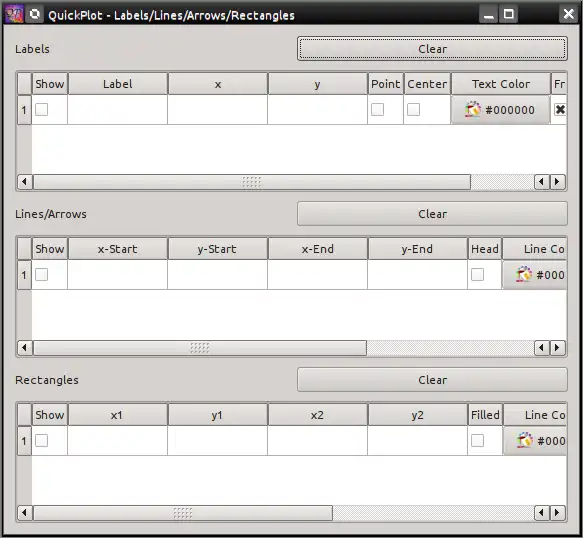583x538 pixels.
Task: Click the x1 column header in Rectangles
Action: click(117, 415)
